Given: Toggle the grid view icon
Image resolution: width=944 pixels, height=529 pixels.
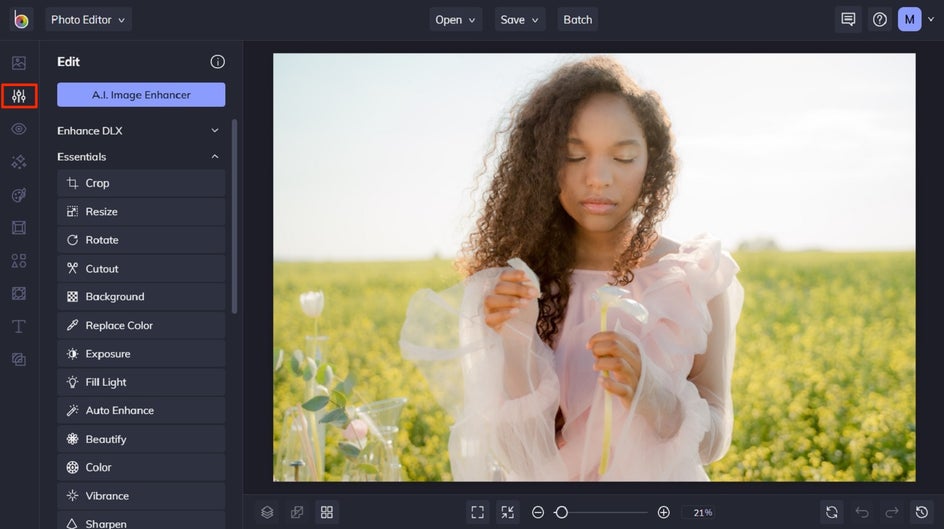Looking at the screenshot, I should (327, 512).
